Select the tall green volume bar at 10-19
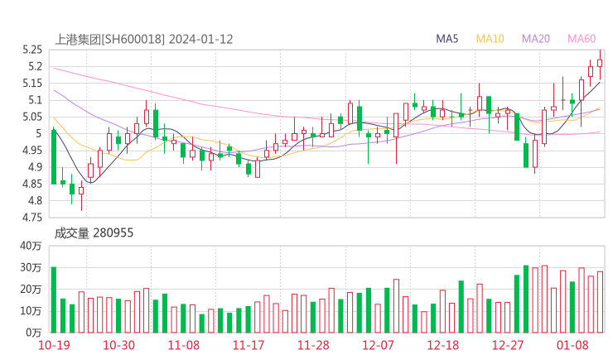 [54, 300]
